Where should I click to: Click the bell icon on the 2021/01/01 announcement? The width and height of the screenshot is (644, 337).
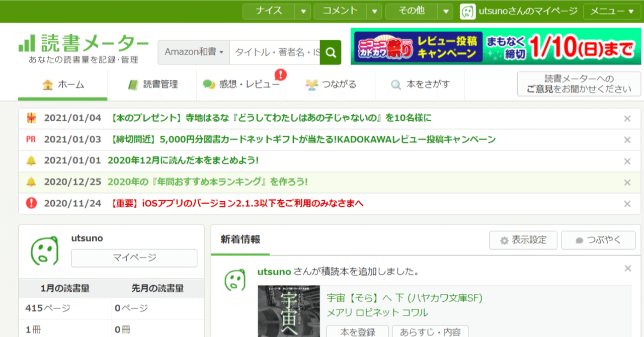pyautogui.click(x=31, y=161)
